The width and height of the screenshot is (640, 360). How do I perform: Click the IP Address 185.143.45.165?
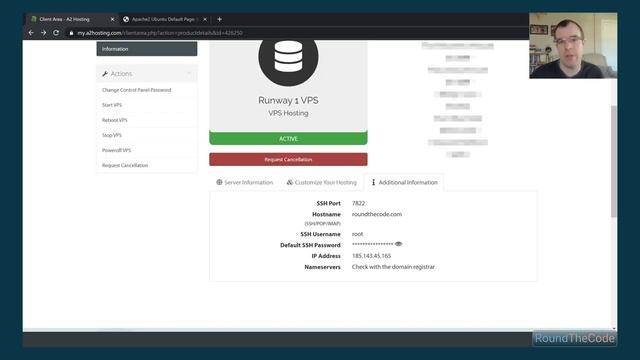point(371,256)
